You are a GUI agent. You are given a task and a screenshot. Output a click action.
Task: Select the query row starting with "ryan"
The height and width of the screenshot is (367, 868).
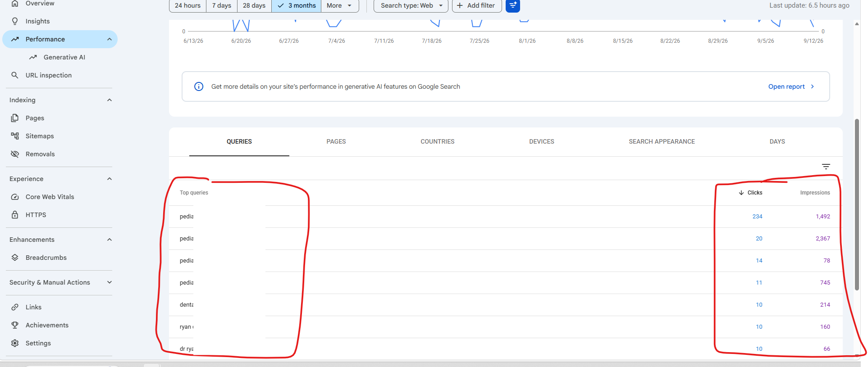point(506,327)
